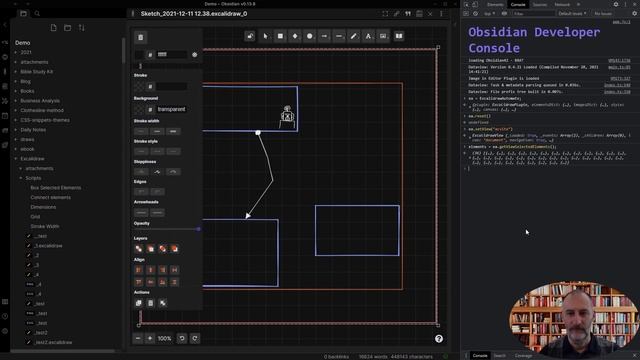This screenshot has width=640, height=360.
Task: Switch to the Sources tab in DevTools
Action: pyautogui.click(x=540, y=4)
